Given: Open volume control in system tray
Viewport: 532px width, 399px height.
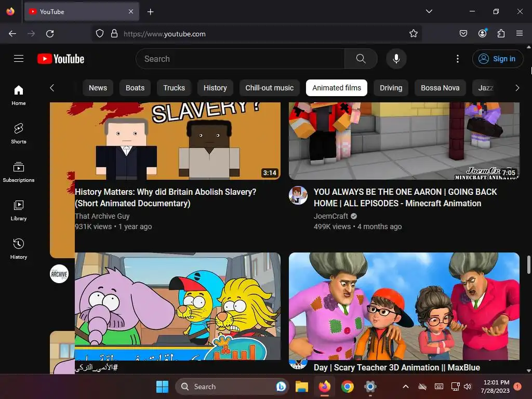Looking at the screenshot, I should 468,387.
